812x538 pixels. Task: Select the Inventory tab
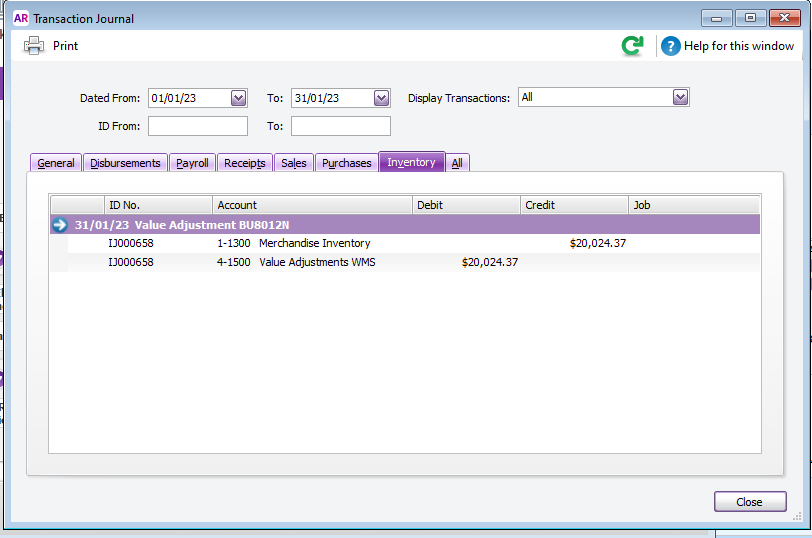pyautogui.click(x=412, y=162)
